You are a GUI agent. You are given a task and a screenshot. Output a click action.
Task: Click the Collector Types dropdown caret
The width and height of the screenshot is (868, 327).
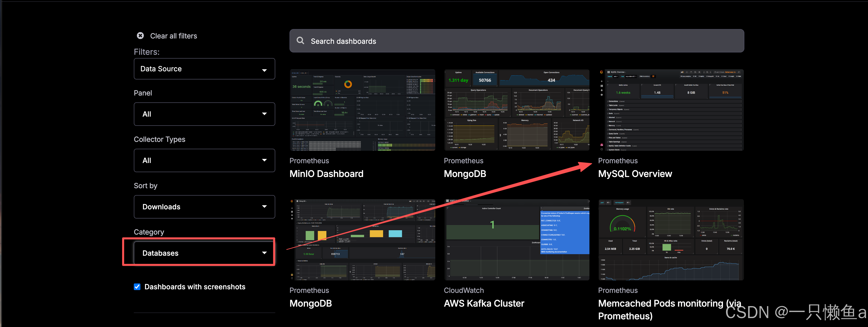[x=264, y=160]
